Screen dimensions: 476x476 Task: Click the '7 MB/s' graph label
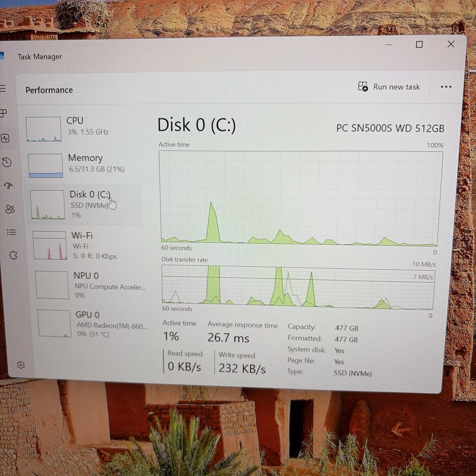(x=422, y=277)
